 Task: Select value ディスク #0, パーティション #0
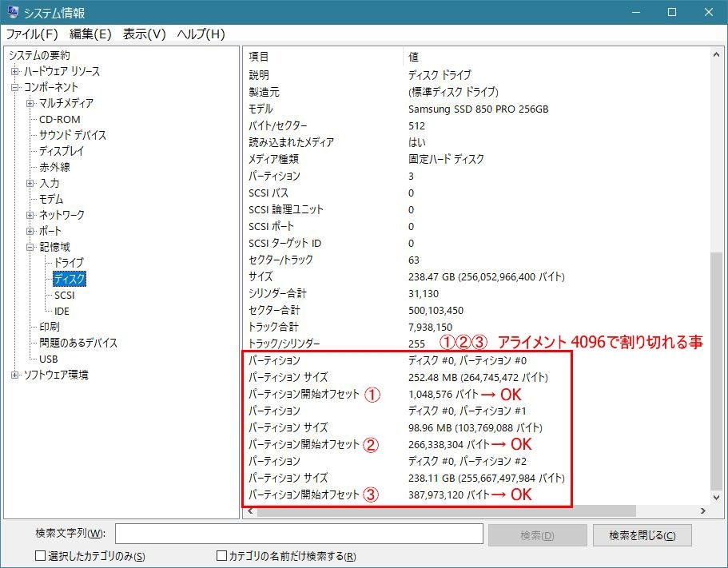[467, 360]
